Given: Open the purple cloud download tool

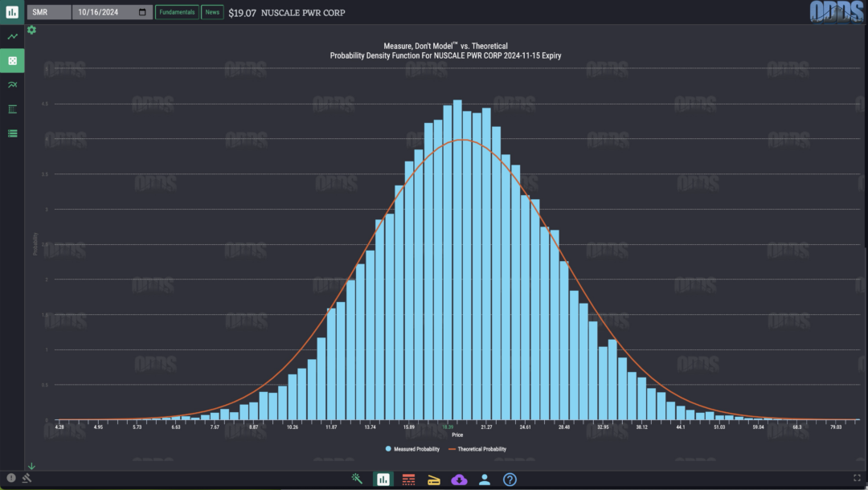Looking at the screenshot, I should click(459, 478).
